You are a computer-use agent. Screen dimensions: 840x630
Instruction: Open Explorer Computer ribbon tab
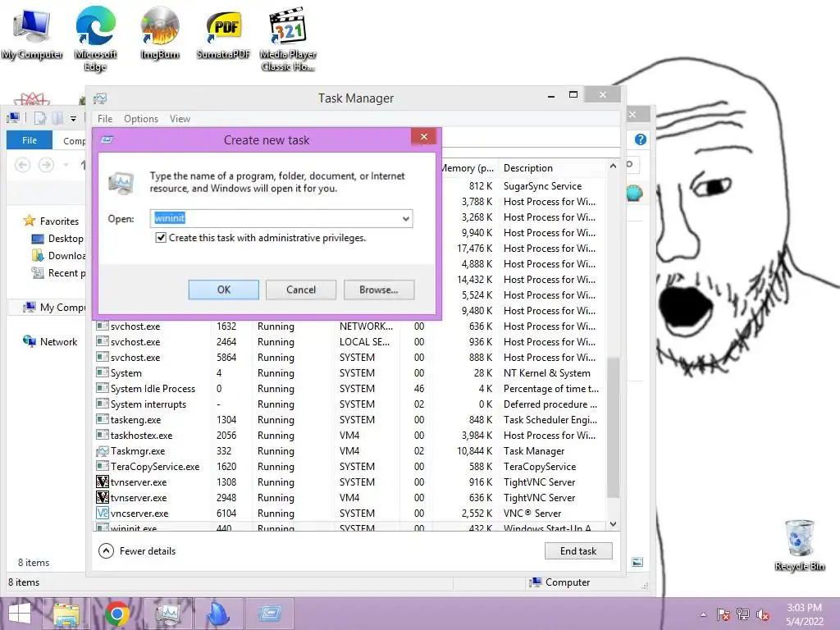click(x=74, y=140)
